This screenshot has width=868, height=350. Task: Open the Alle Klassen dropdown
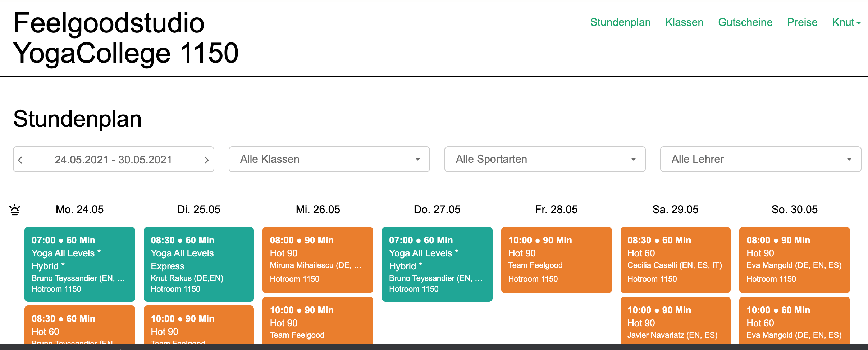[329, 159]
